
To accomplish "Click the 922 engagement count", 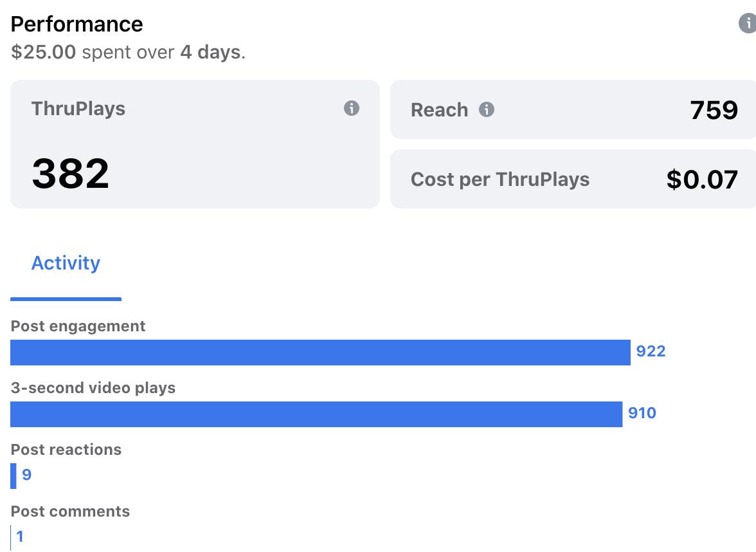I will [651, 351].
